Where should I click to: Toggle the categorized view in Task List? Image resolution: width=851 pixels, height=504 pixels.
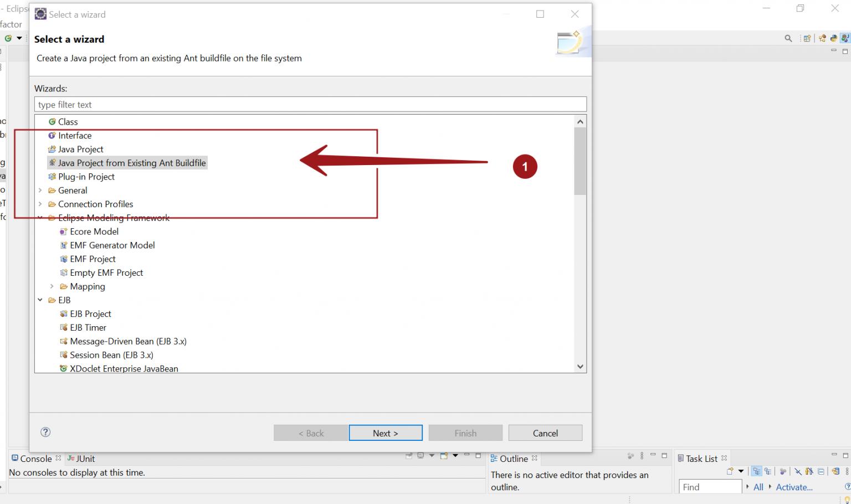point(757,471)
